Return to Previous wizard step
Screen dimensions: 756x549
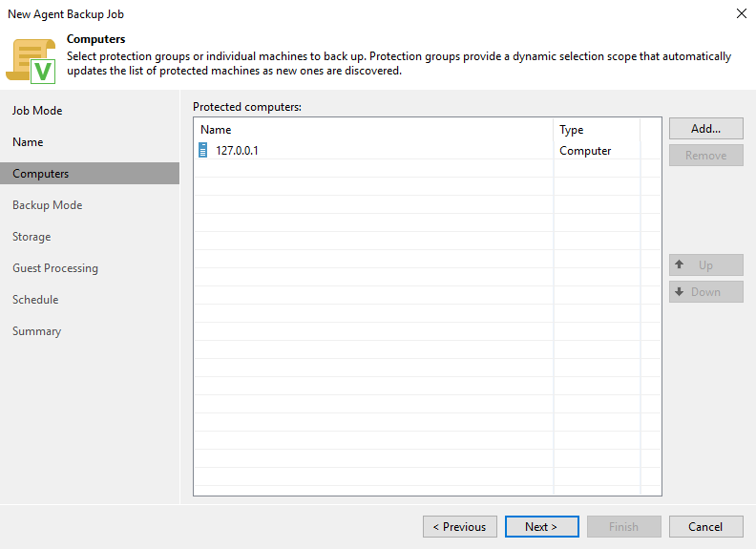[459, 526]
